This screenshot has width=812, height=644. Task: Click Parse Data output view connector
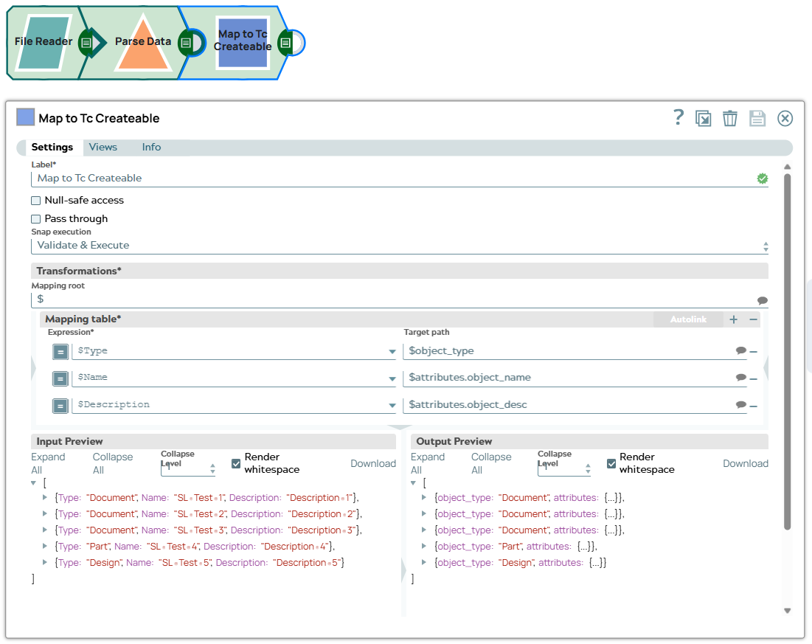186,43
